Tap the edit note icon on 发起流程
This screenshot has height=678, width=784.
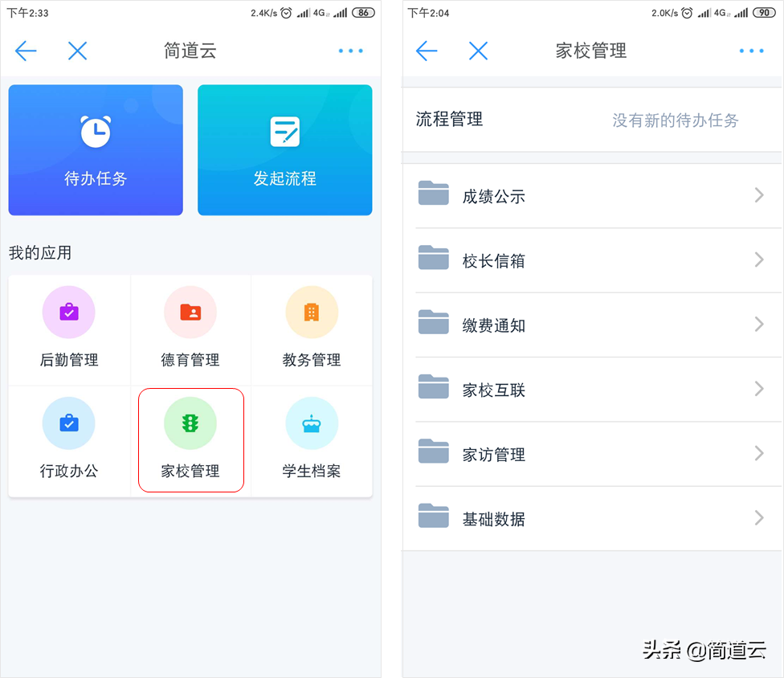(285, 132)
